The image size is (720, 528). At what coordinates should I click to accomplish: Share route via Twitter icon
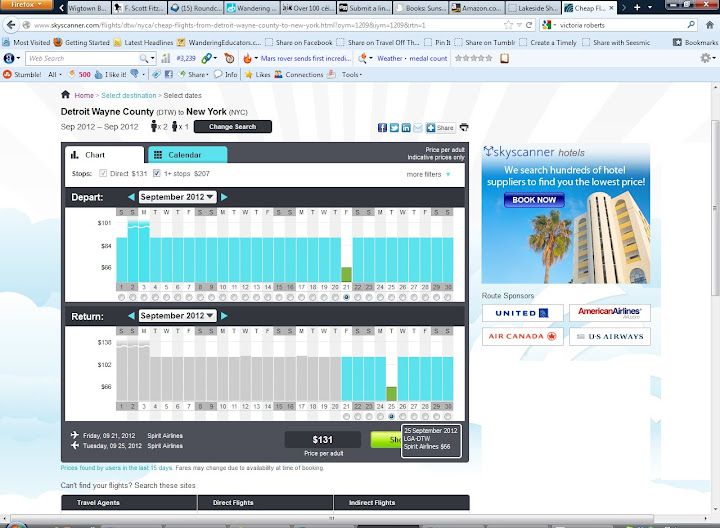click(394, 128)
